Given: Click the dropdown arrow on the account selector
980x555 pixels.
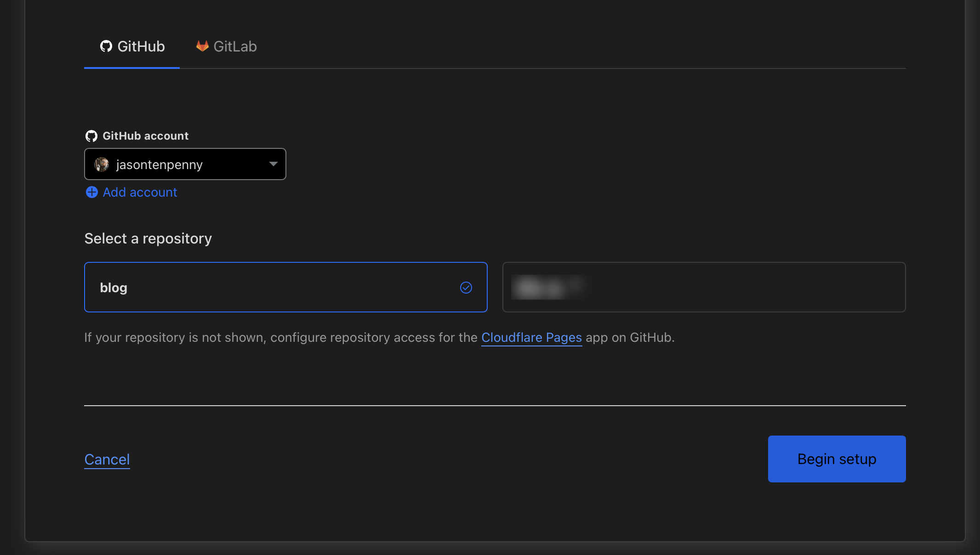Looking at the screenshot, I should 273,164.
